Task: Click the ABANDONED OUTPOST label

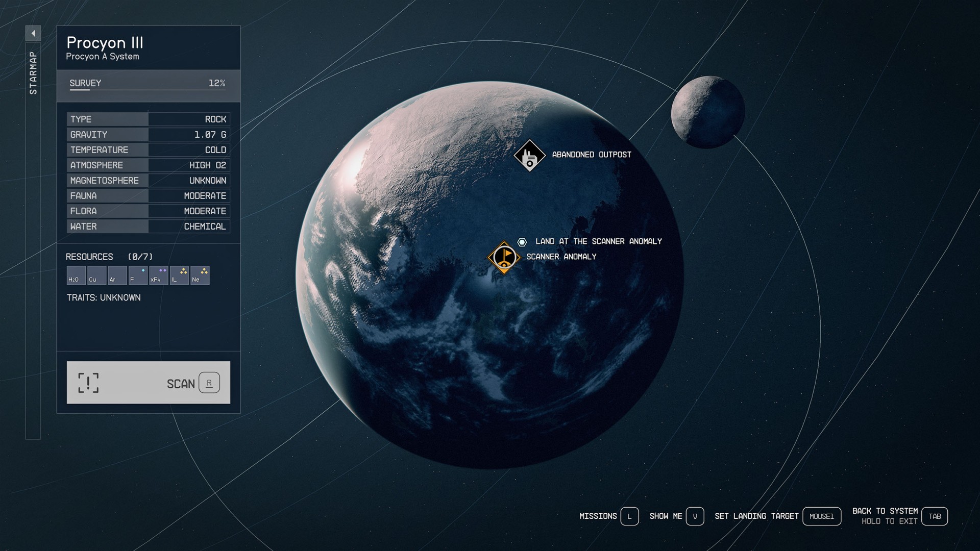Action: [x=592, y=155]
